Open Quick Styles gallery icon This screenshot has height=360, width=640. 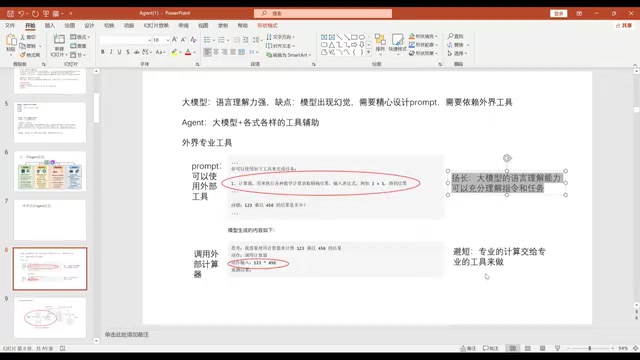click(x=397, y=40)
